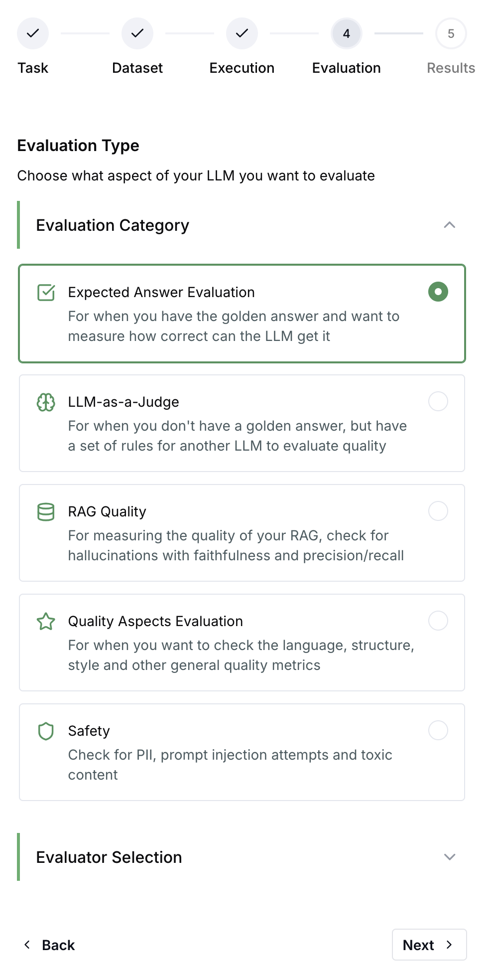Click the brain icon for LLM-as-a-Judge

[46, 402]
